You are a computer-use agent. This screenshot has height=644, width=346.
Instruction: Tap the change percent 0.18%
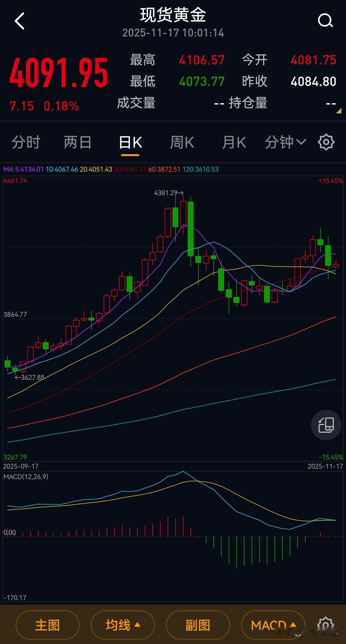61,106
